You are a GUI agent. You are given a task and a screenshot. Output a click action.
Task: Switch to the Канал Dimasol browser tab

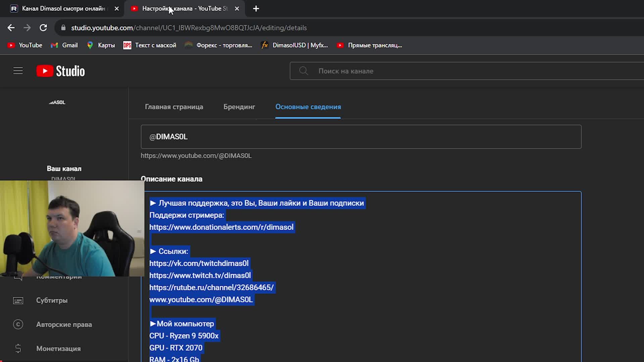pyautogui.click(x=63, y=9)
